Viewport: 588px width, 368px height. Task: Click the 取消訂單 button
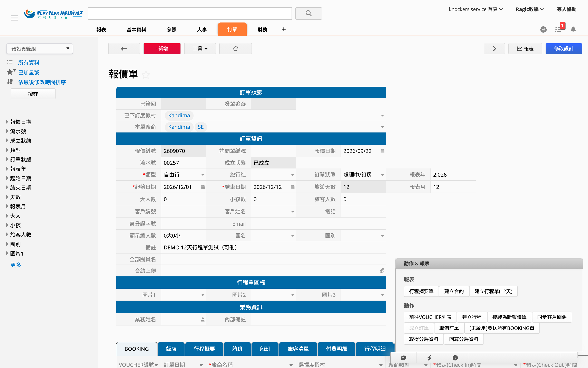pyautogui.click(x=449, y=328)
